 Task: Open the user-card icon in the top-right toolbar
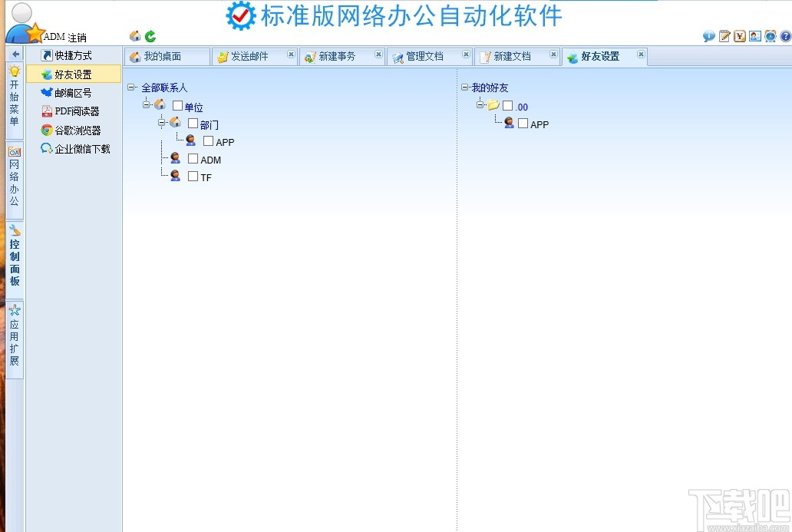click(756, 35)
